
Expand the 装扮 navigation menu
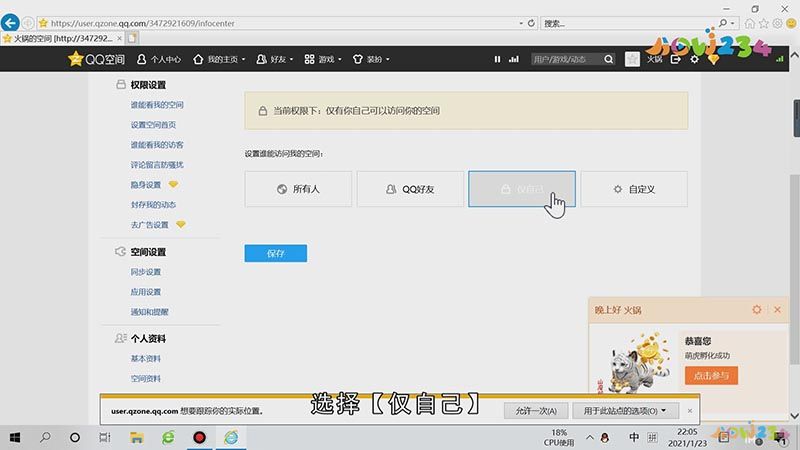click(x=371, y=59)
